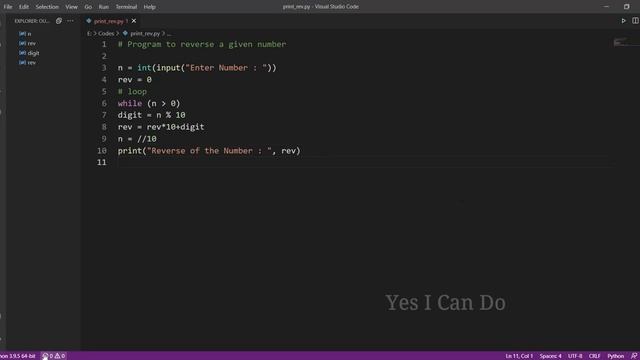Collapse all in Explorer Outline header
The image size is (640, 360).
coord(59,21)
